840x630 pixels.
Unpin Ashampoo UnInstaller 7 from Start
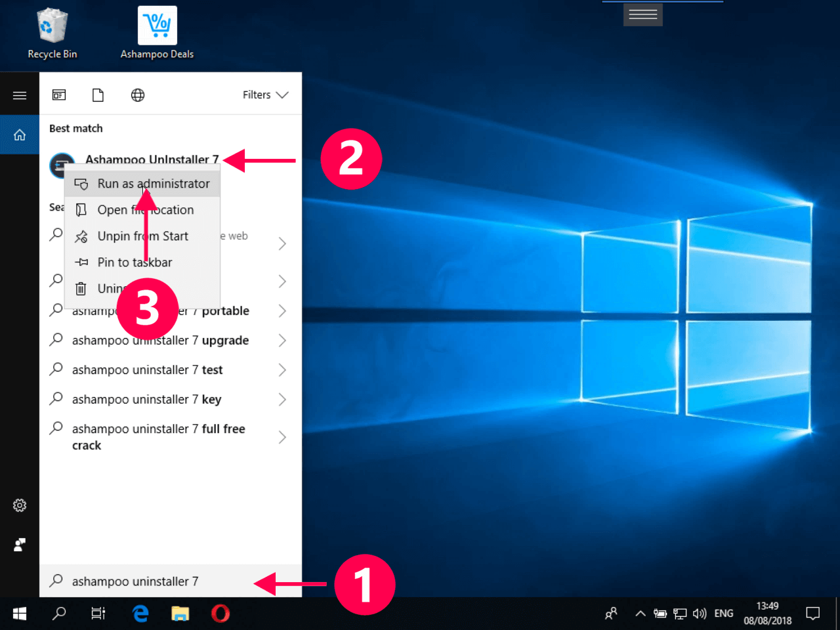pyautogui.click(x=142, y=236)
